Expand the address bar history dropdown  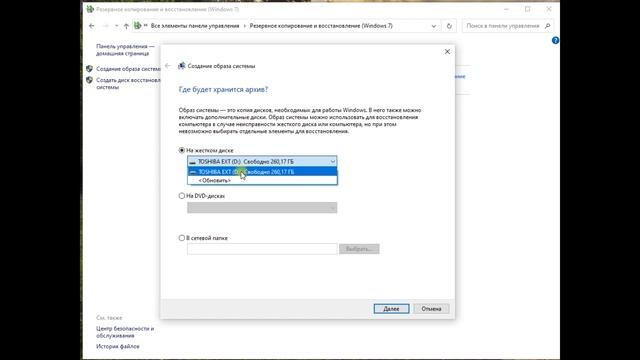click(x=433, y=26)
